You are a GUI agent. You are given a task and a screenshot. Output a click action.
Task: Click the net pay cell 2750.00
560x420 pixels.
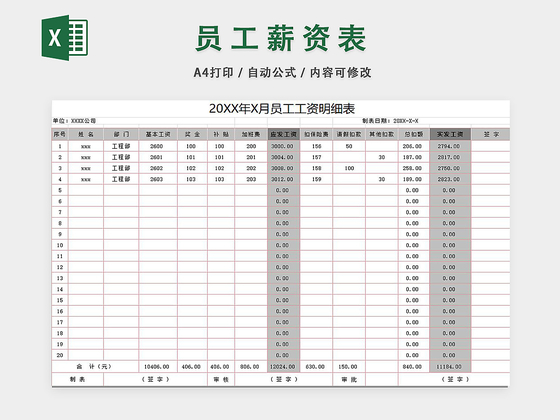click(x=449, y=168)
